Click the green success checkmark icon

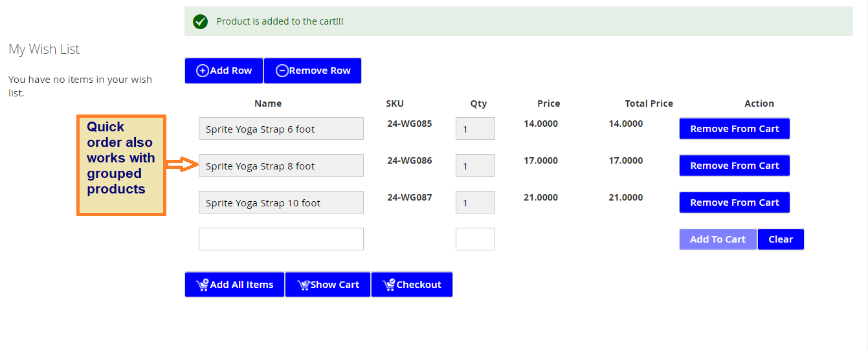click(x=201, y=21)
